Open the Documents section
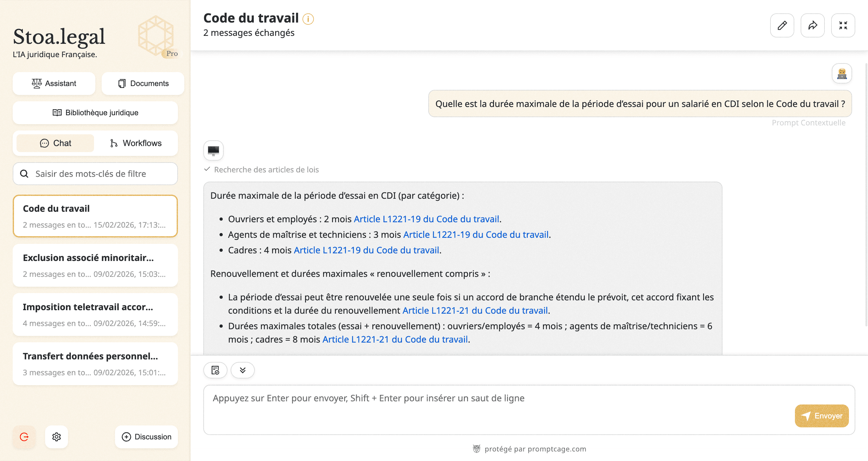The height and width of the screenshot is (461, 868). click(x=143, y=83)
